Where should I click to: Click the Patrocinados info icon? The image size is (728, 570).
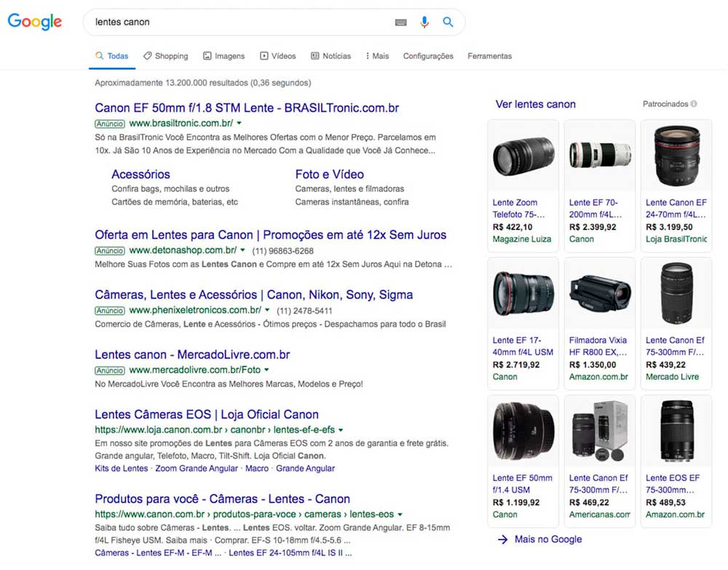694,104
